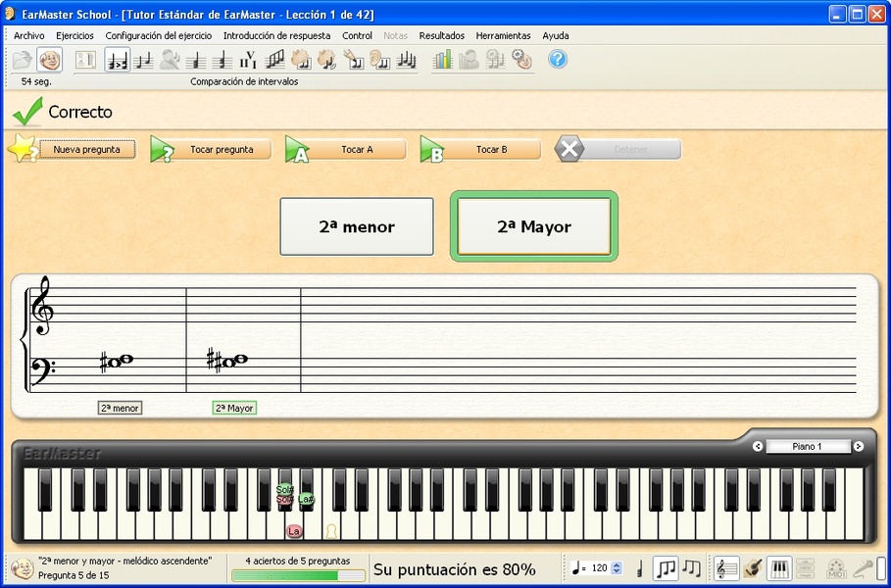
Task: Open the Ejercicios menu
Action: coord(75,36)
